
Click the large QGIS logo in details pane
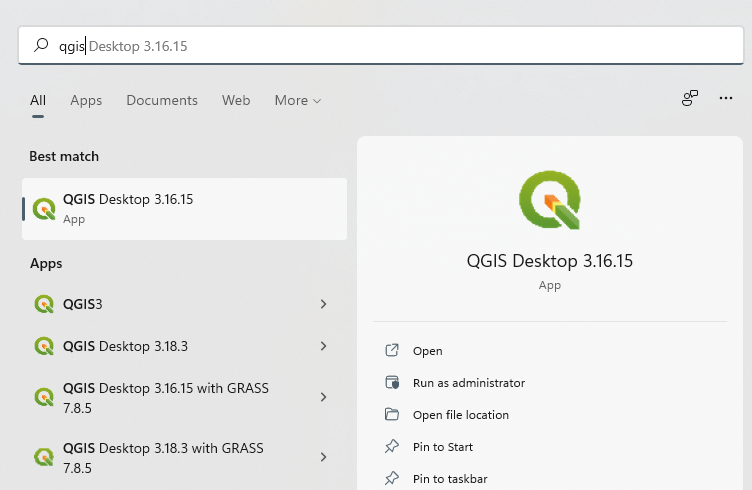tap(550, 200)
